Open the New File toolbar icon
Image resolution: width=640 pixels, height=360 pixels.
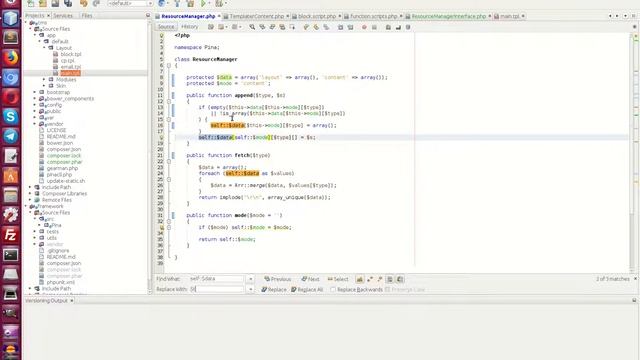tap(31, 3)
